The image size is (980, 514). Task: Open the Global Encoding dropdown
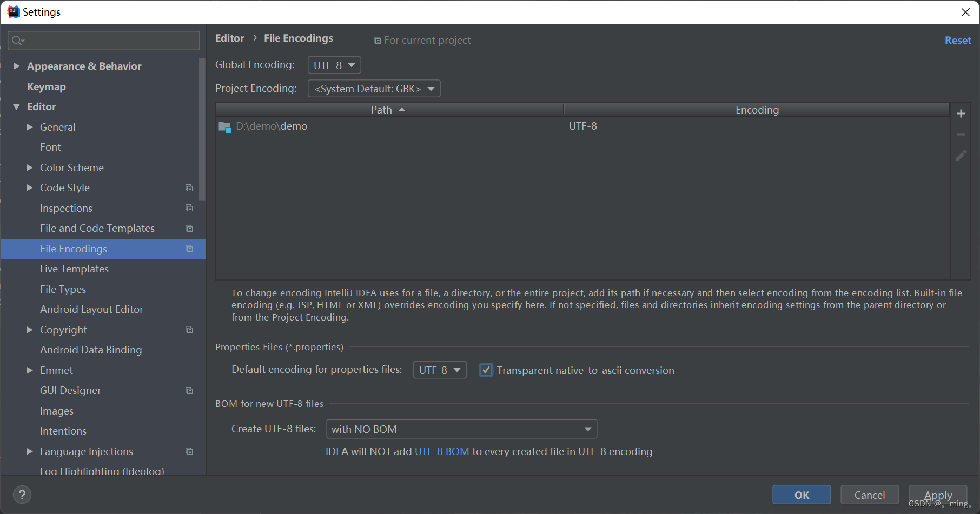point(334,65)
